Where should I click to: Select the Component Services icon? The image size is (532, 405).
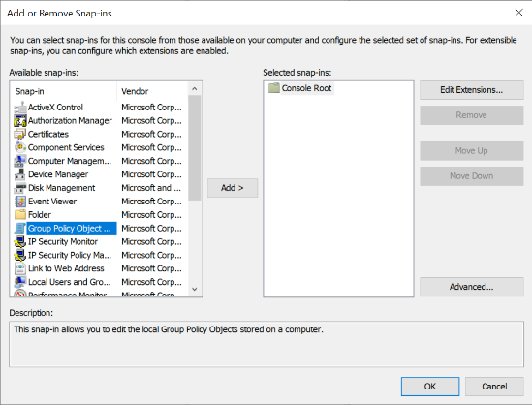[x=20, y=147]
